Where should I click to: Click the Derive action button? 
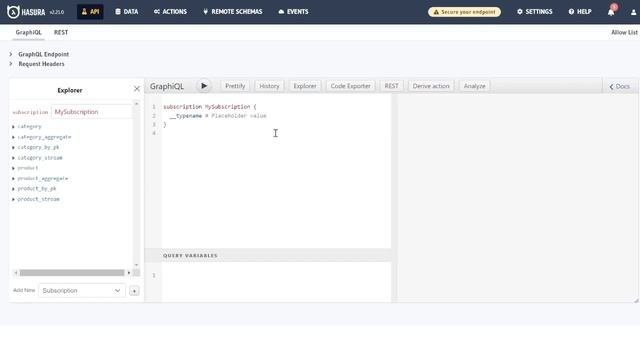[431, 86]
